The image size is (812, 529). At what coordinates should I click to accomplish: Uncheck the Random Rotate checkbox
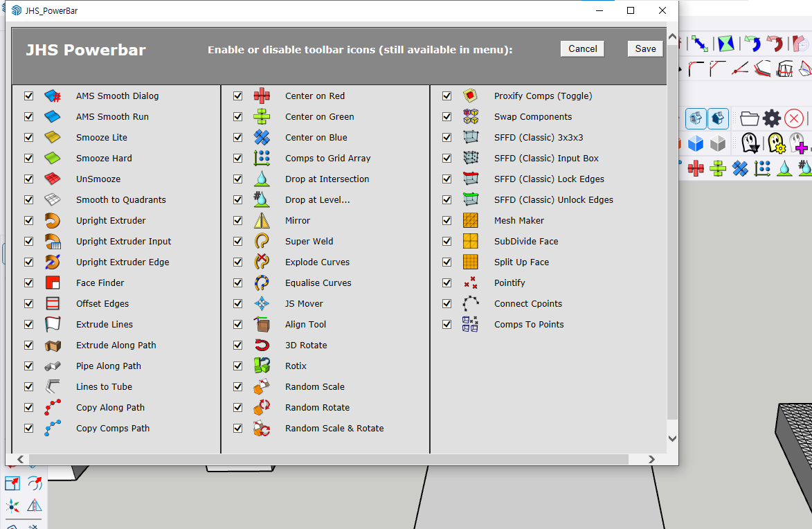tap(237, 407)
